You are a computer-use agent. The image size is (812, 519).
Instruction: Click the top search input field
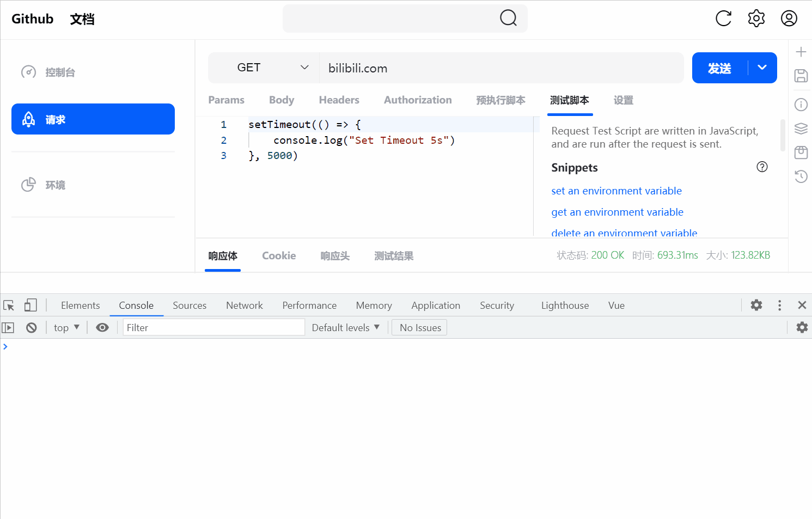pos(405,19)
